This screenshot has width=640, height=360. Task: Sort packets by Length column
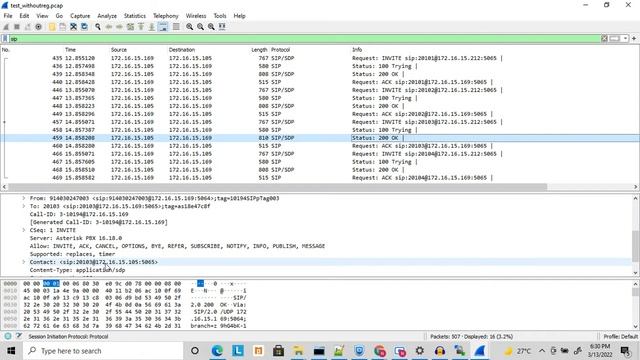tap(259, 49)
